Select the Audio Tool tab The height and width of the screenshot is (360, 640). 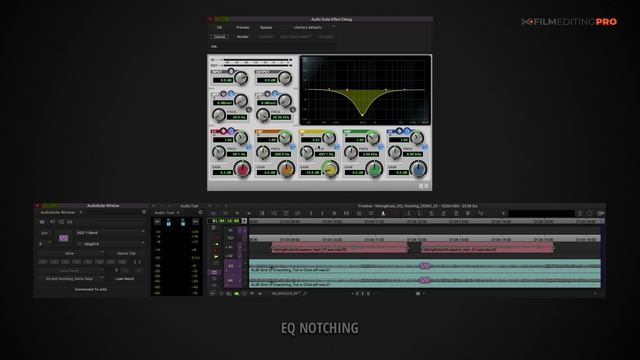point(164,213)
